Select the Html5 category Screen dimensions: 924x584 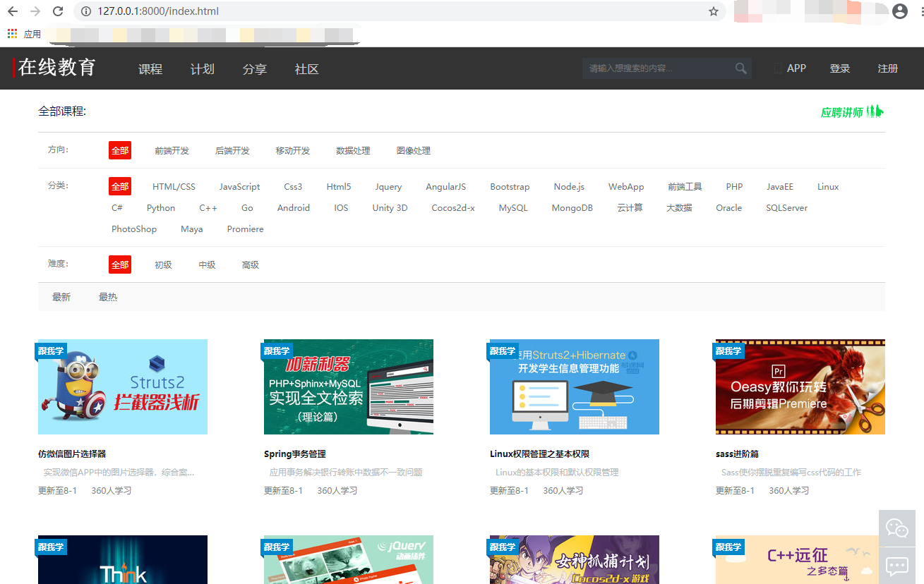point(339,187)
